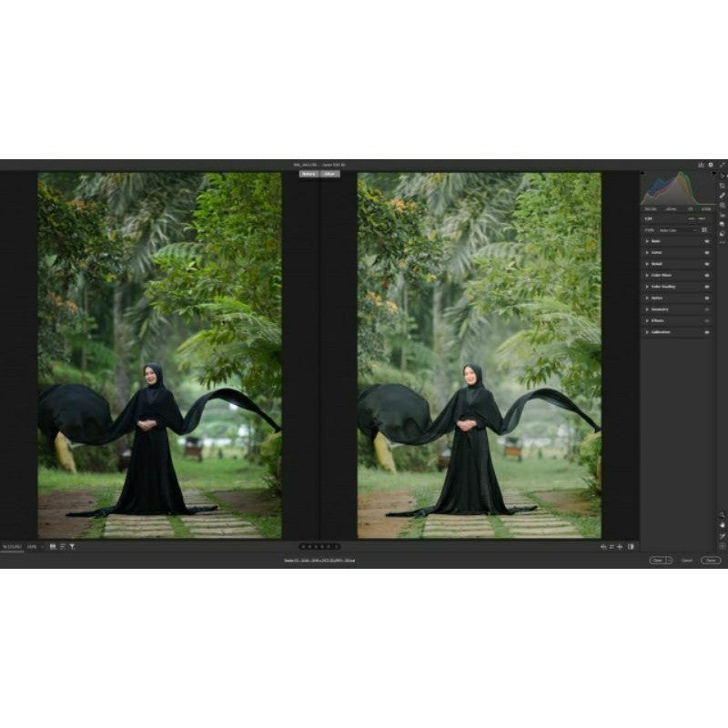Select the Healing brush tool
Viewport: 728px width, 728px height.
click(723, 195)
